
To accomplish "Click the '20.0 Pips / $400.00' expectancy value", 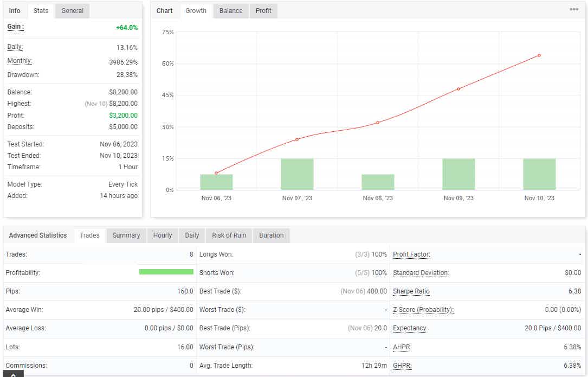I will (x=553, y=328).
